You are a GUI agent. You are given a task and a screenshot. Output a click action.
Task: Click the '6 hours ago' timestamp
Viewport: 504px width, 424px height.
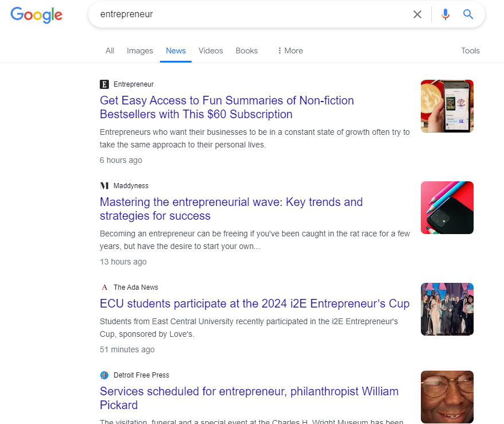(x=121, y=160)
